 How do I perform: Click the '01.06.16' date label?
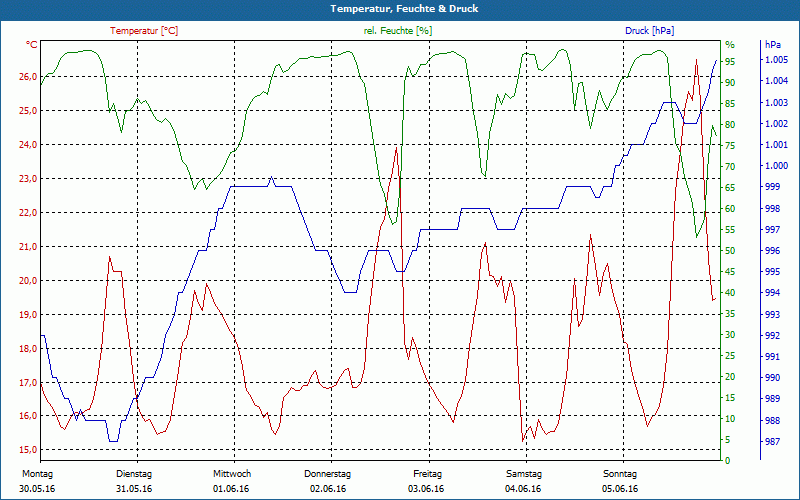click(231, 489)
